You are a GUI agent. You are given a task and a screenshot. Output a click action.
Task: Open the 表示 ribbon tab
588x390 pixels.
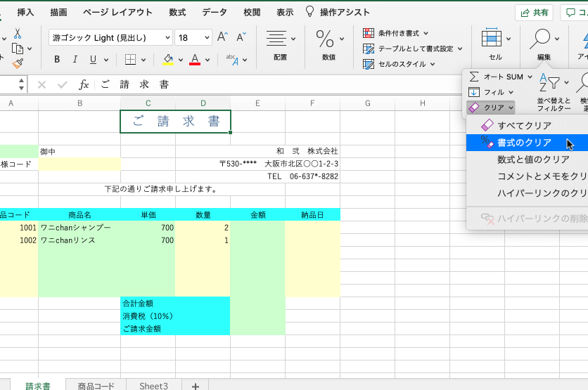click(x=285, y=13)
